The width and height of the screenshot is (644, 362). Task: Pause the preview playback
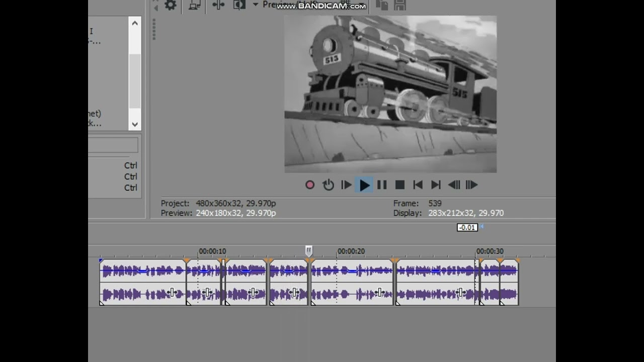tap(382, 185)
